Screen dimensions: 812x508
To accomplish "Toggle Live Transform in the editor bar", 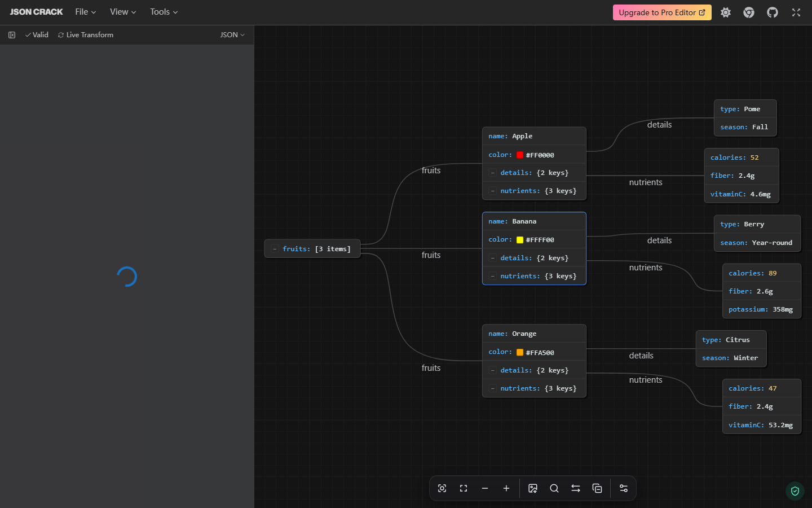I will tap(86, 35).
